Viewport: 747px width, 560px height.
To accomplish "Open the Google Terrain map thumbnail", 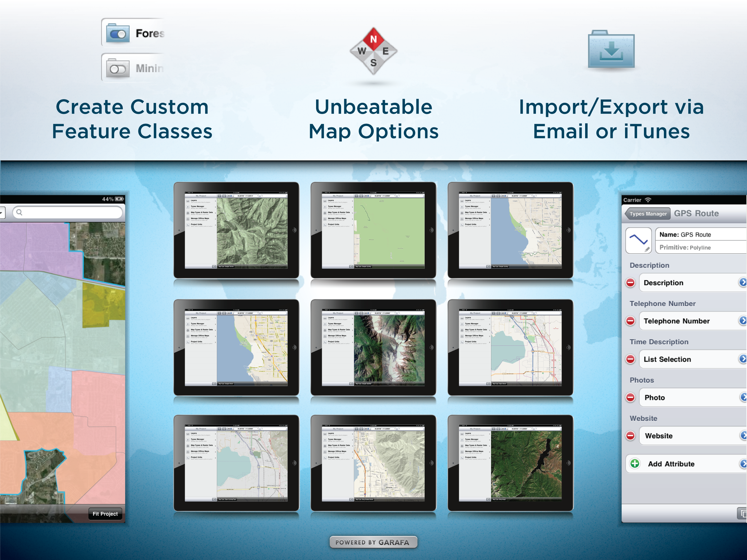I will pos(236,230).
